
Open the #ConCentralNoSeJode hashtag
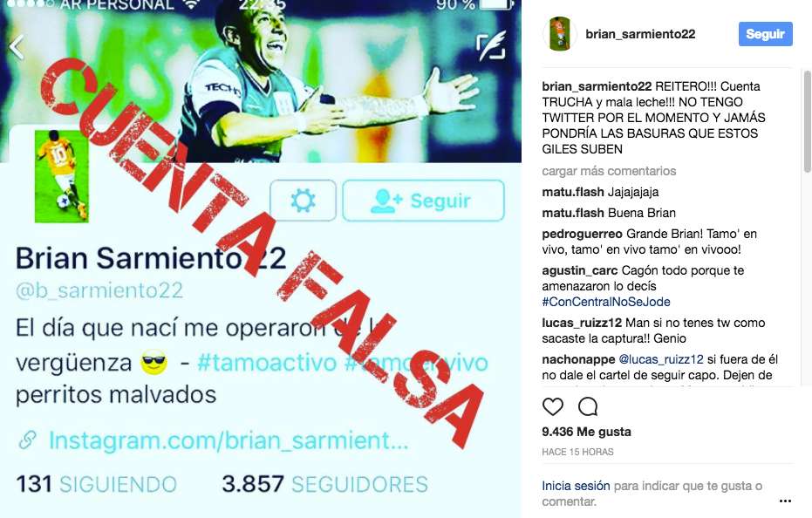click(x=606, y=302)
